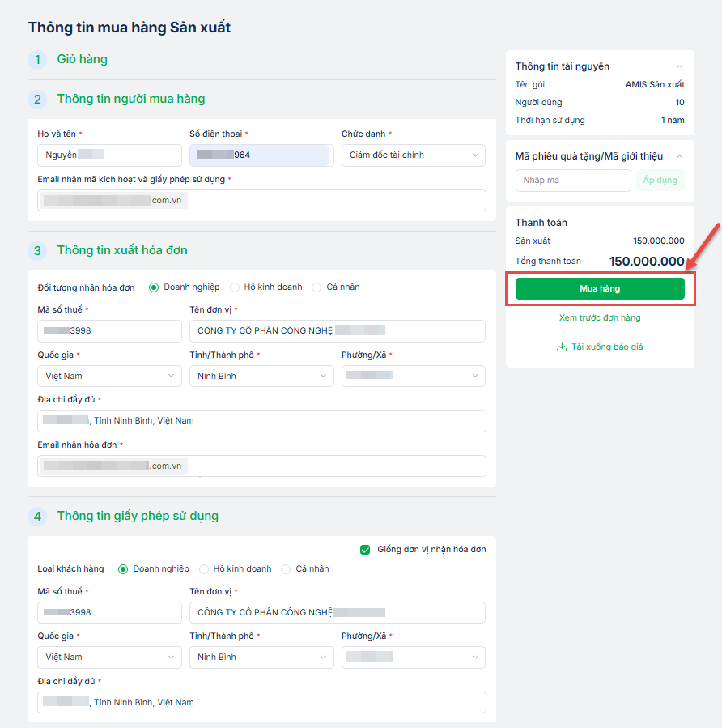Open the license Quốc gia dropdown
This screenshot has width=722, height=728.
(x=109, y=658)
